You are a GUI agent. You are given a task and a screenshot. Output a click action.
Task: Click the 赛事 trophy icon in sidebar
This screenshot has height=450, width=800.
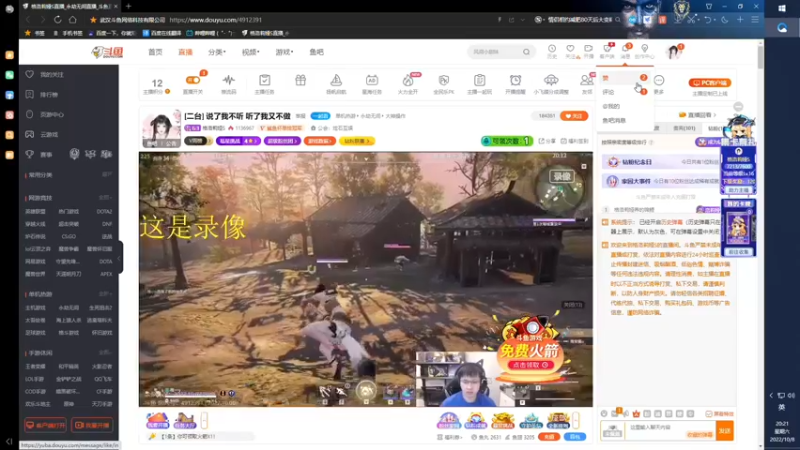30,154
